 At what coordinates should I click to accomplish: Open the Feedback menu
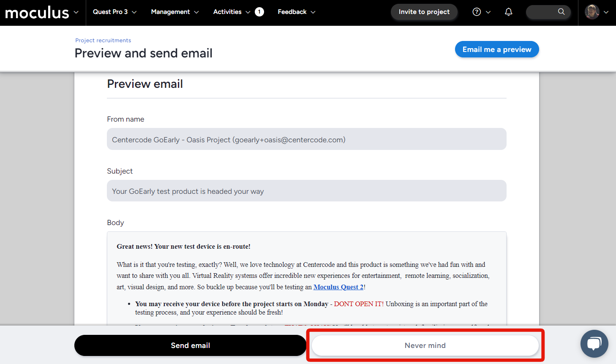tap(296, 12)
